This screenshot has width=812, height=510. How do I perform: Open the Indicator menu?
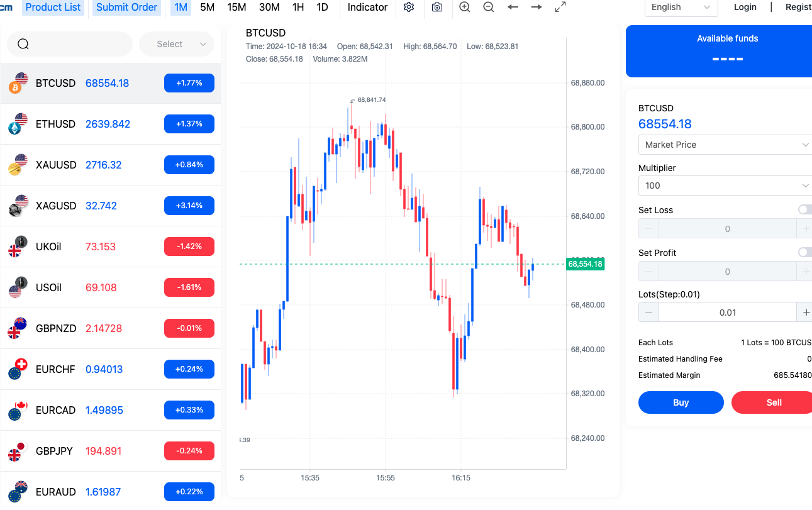(x=367, y=8)
